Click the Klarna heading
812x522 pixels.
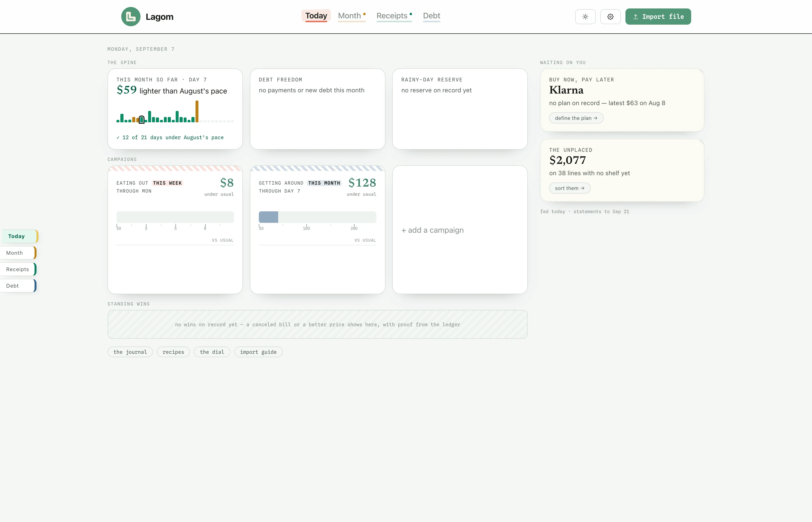(x=566, y=90)
